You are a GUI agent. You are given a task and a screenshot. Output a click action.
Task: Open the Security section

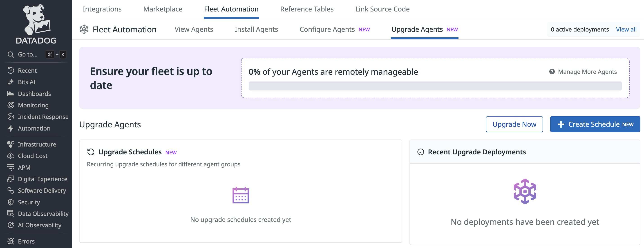(x=29, y=202)
